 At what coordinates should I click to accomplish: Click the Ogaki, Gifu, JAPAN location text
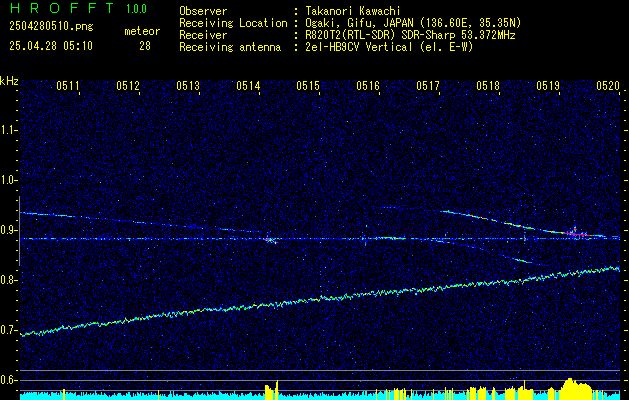413,23
